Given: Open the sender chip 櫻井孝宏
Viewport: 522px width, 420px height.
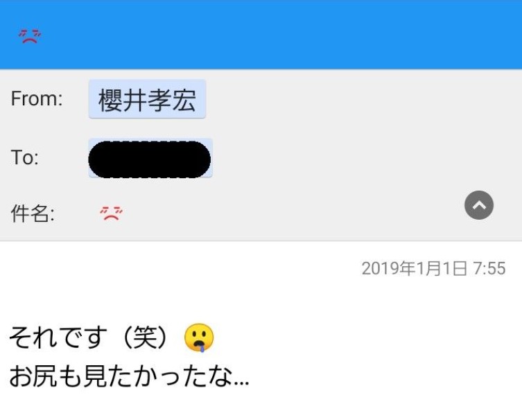Looking at the screenshot, I should (x=147, y=99).
